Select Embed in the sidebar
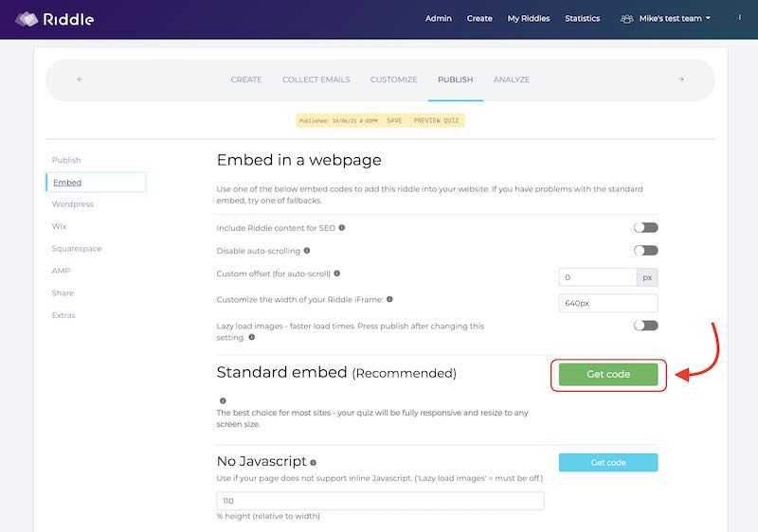758x532 pixels. tap(97, 183)
